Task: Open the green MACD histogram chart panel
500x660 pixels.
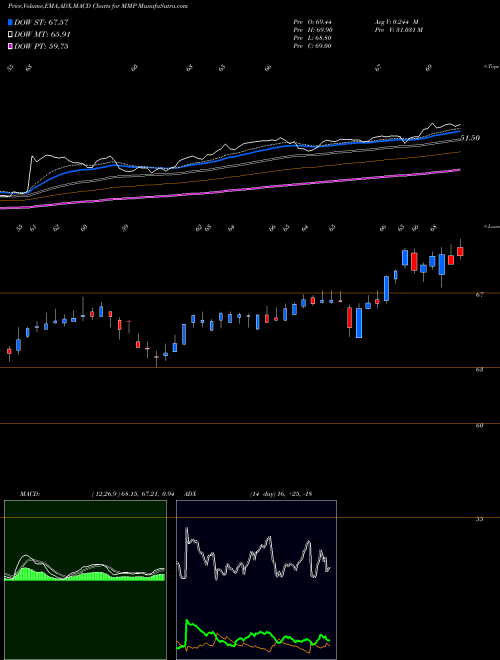Action: 85,580
